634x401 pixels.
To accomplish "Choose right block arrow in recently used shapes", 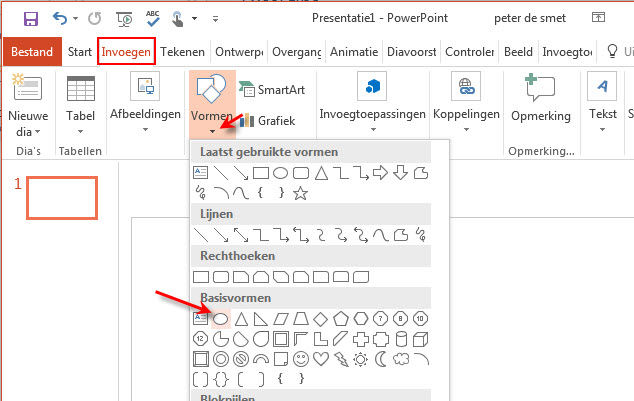I will click(x=380, y=173).
